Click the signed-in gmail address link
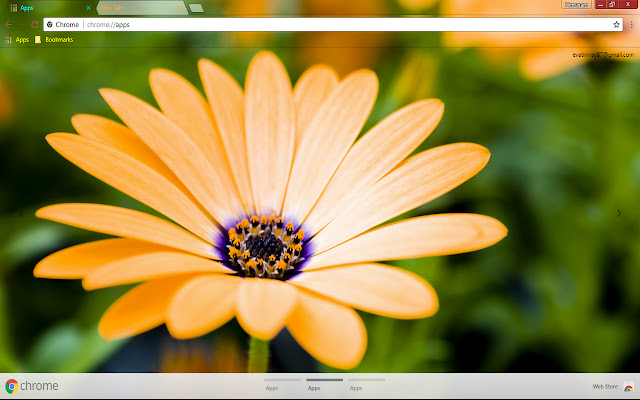Viewport: 640px width, 400px height. click(x=603, y=55)
